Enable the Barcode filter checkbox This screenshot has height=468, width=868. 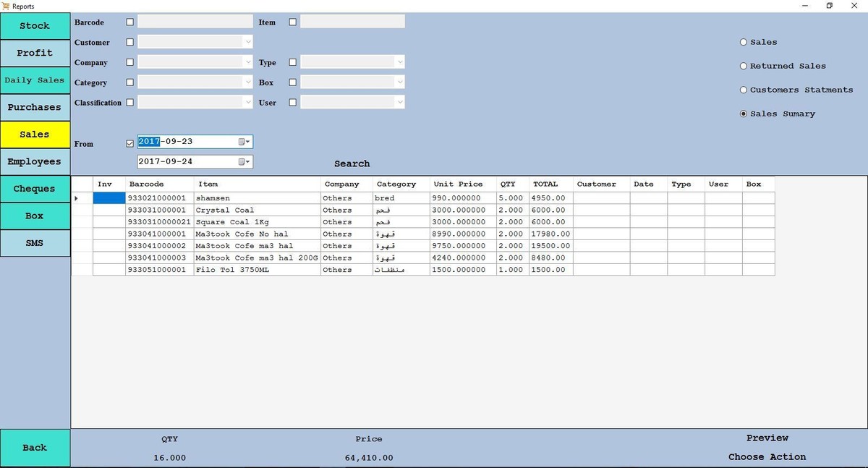(x=130, y=22)
